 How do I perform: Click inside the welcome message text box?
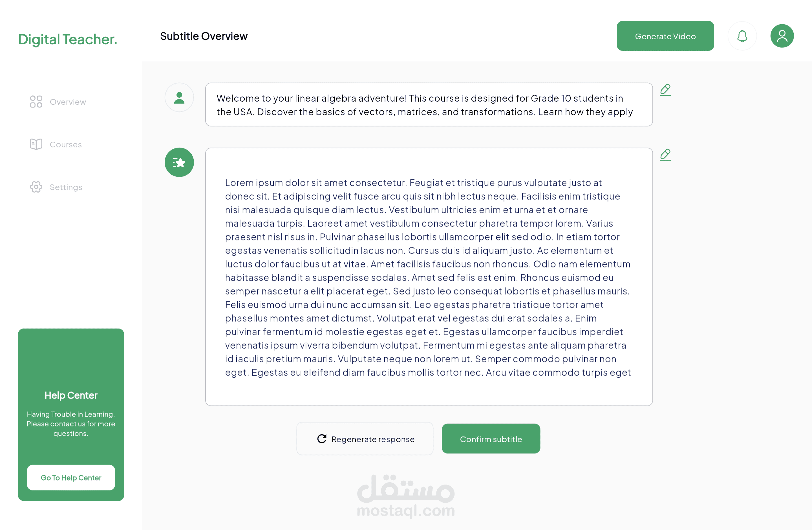[x=429, y=105]
